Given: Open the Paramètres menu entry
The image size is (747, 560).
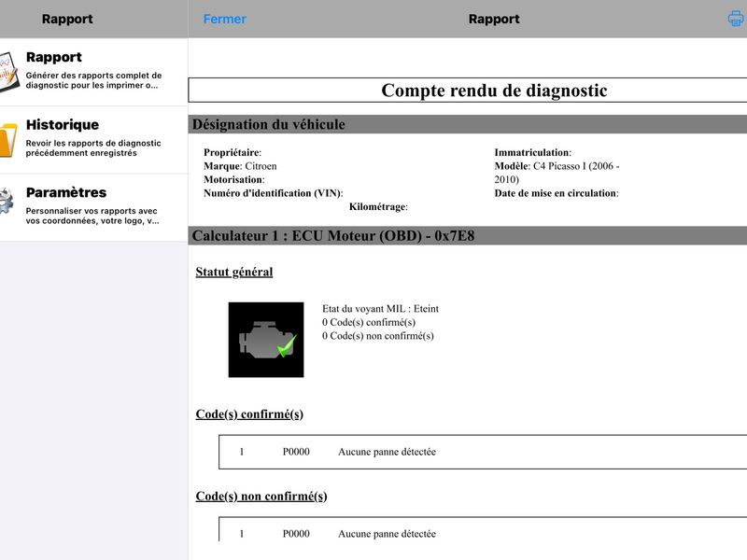Looking at the screenshot, I should pyautogui.click(x=93, y=207).
